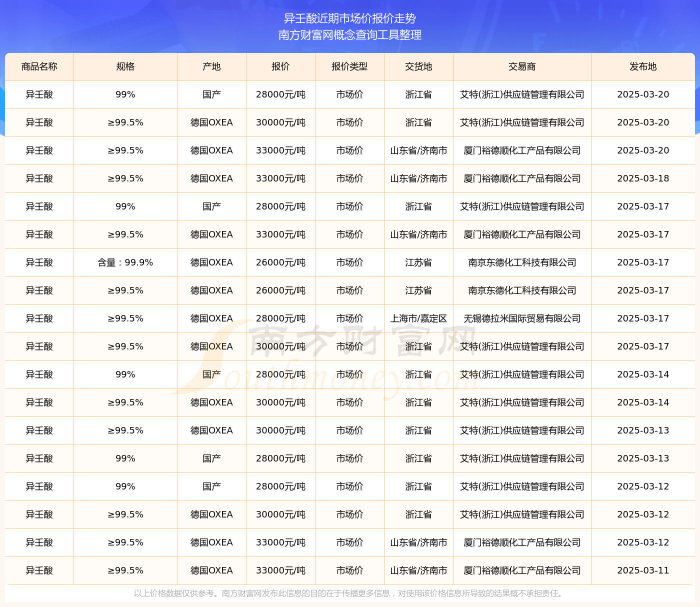Click 33000元/吨 price in the 2025-03-20 row
Screen dimensions: 700x607
coord(280,150)
